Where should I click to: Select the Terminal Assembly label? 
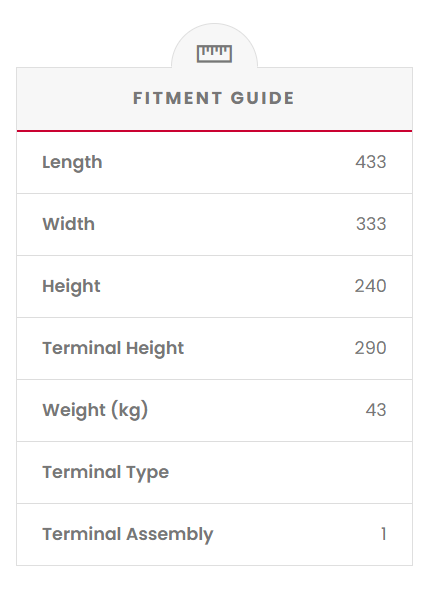(x=128, y=534)
